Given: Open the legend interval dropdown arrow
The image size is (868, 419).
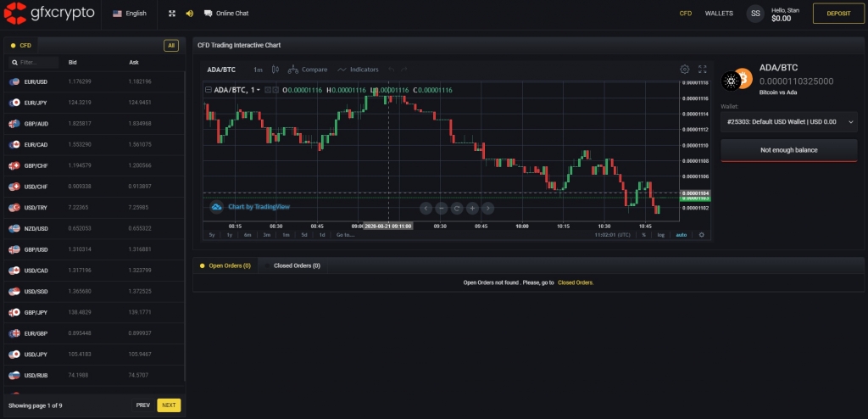Looking at the screenshot, I should click(x=258, y=90).
